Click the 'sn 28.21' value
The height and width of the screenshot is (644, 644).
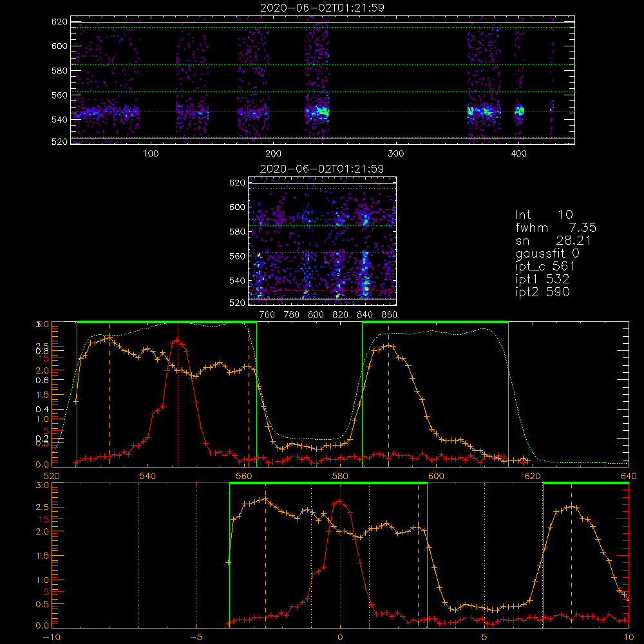pos(553,240)
